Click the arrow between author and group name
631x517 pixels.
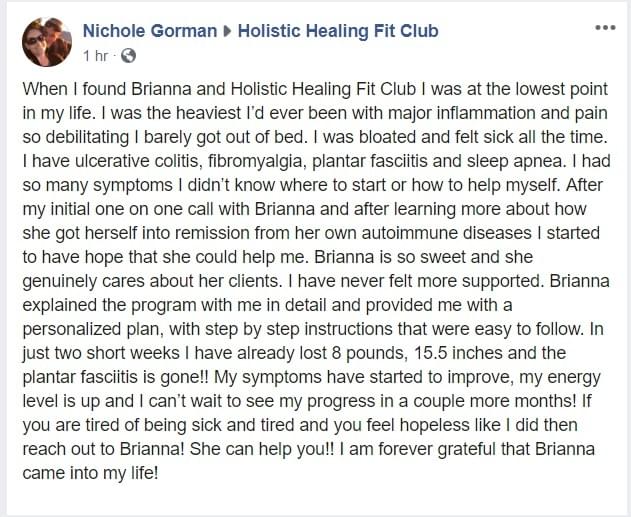[x=227, y=31]
